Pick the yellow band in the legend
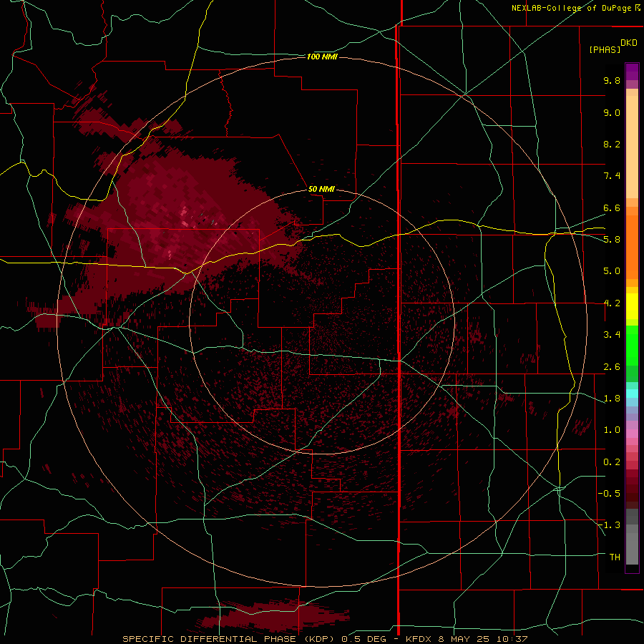The height and width of the screenshot is (644, 644). click(632, 306)
